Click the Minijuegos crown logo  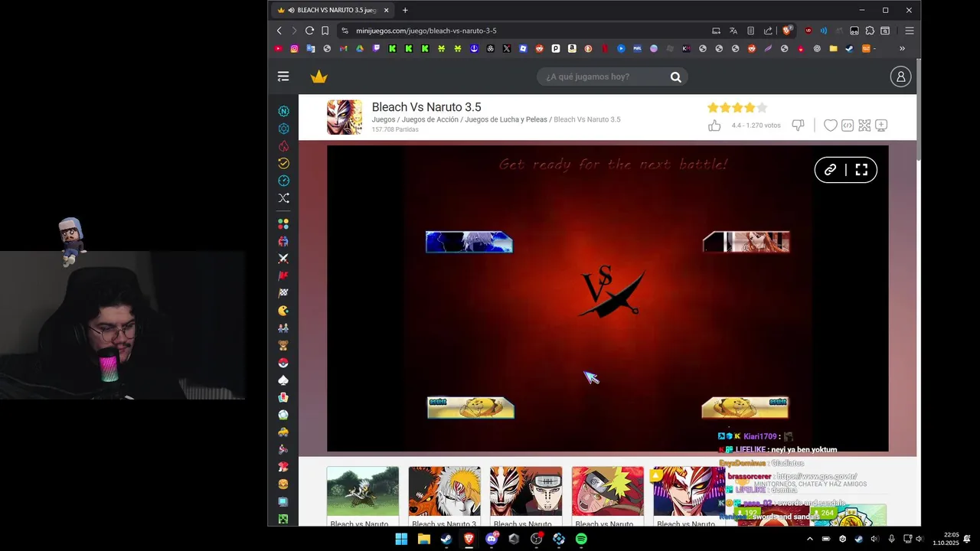(319, 77)
